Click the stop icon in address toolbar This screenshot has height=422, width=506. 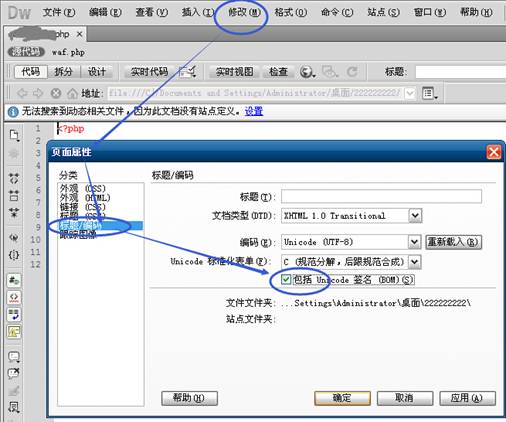click(x=56, y=93)
